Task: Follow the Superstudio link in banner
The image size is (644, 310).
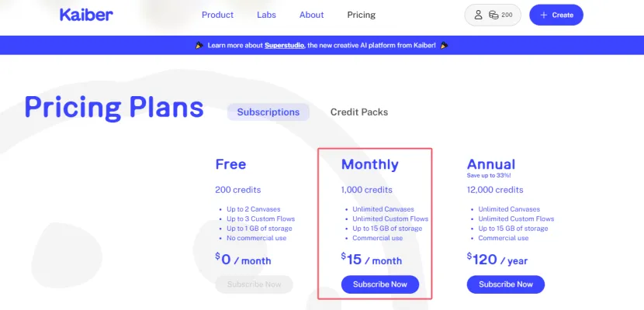Action: coord(283,46)
